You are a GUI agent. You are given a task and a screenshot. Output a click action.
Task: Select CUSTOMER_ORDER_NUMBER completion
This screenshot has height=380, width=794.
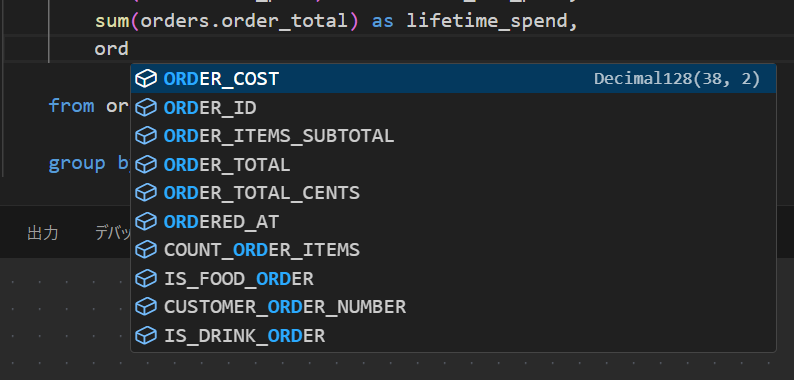pos(453,307)
